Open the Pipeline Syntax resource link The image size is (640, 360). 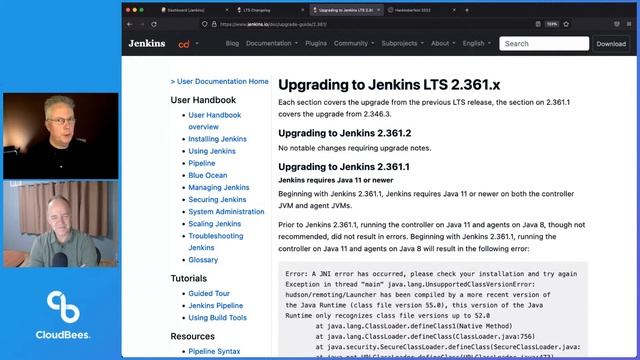pyautogui.click(x=214, y=351)
